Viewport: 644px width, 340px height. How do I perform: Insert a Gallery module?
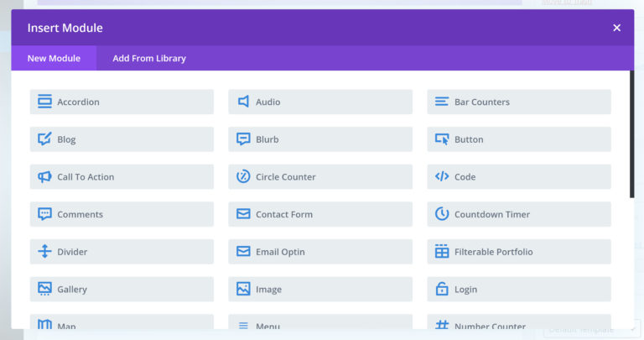pyautogui.click(x=122, y=289)
